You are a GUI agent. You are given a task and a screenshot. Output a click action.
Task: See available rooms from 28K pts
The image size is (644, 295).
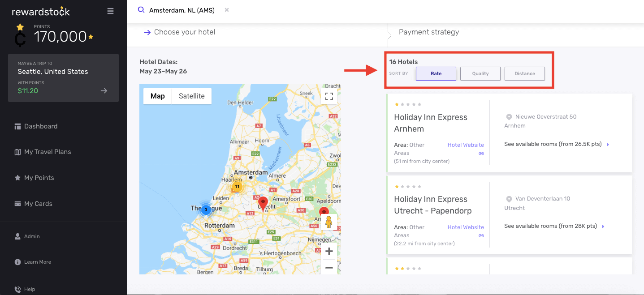[554, 226]
